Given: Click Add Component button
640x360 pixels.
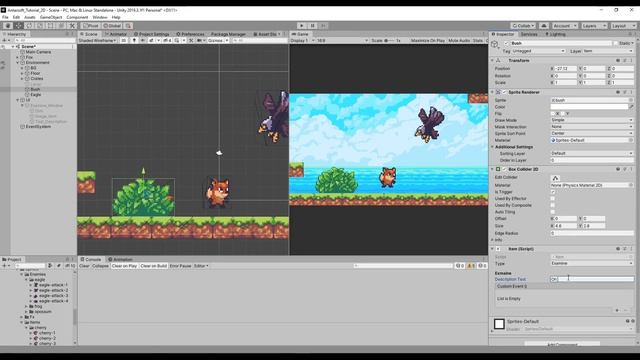Looking at the screenshot, I should tap(562, 344).
